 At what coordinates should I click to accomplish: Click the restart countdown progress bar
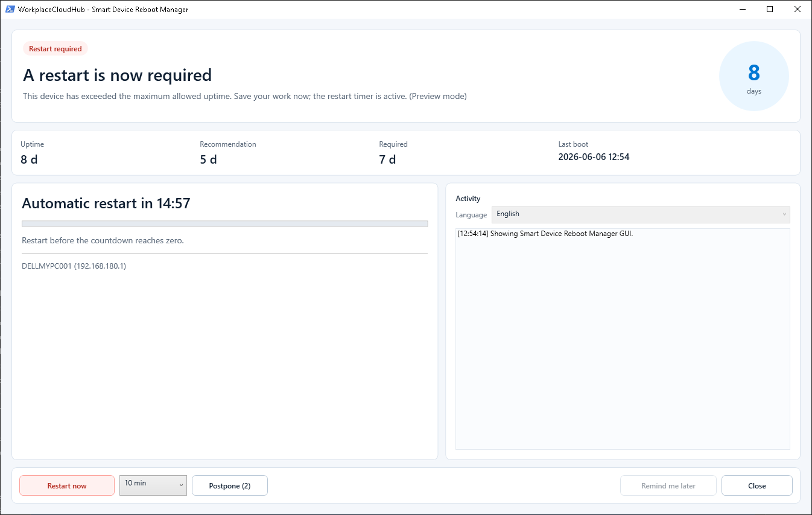click(x=224, y=223)
